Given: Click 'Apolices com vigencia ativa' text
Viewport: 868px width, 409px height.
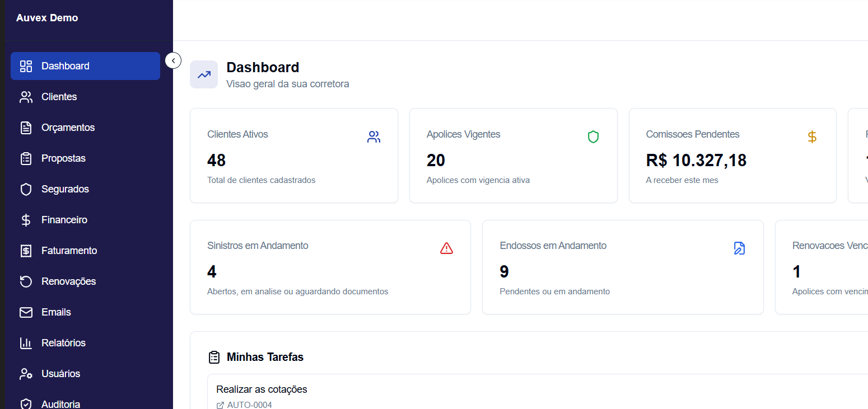Looking at the screenshot, I should [478, 180].
